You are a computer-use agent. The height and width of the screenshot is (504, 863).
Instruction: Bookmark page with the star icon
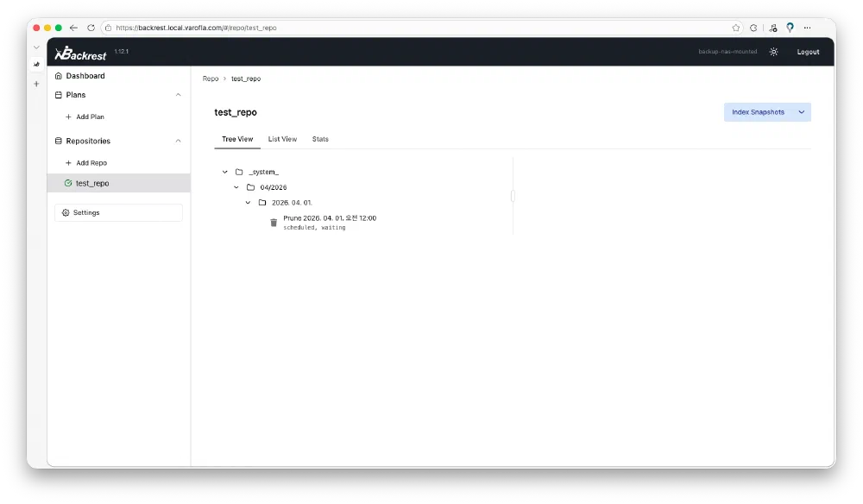tap(736, 28)
